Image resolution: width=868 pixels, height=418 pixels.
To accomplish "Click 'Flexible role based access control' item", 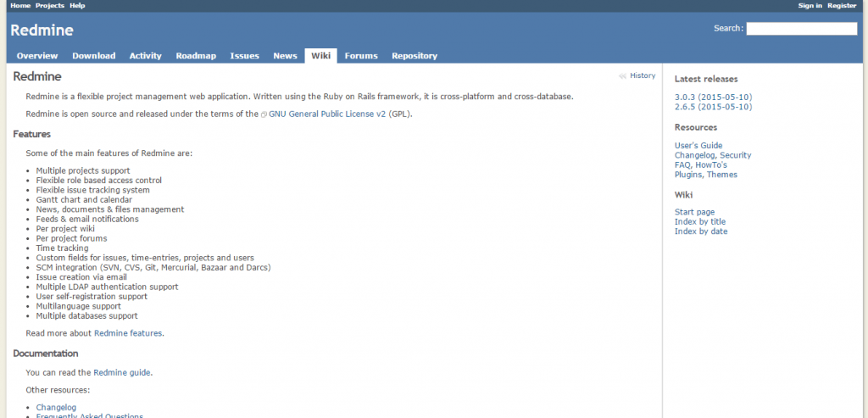I will [x=98, y=181].
